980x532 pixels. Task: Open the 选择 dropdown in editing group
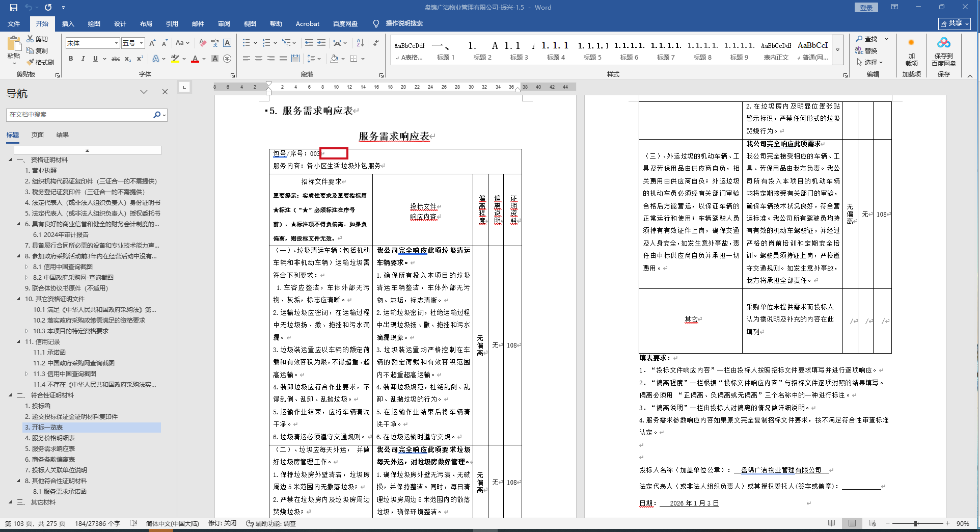coord(869,63)
